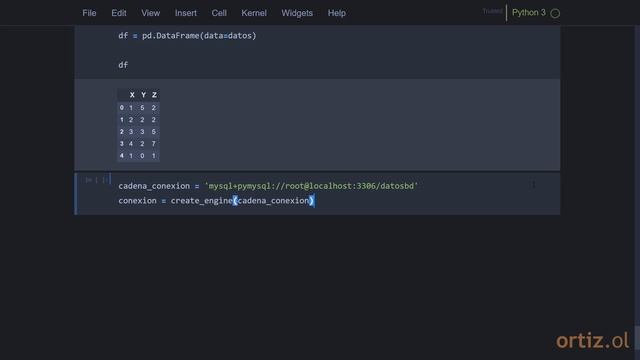Click the cadena_conexion connection string line
The image size is (640, 360).
[268, 186]
